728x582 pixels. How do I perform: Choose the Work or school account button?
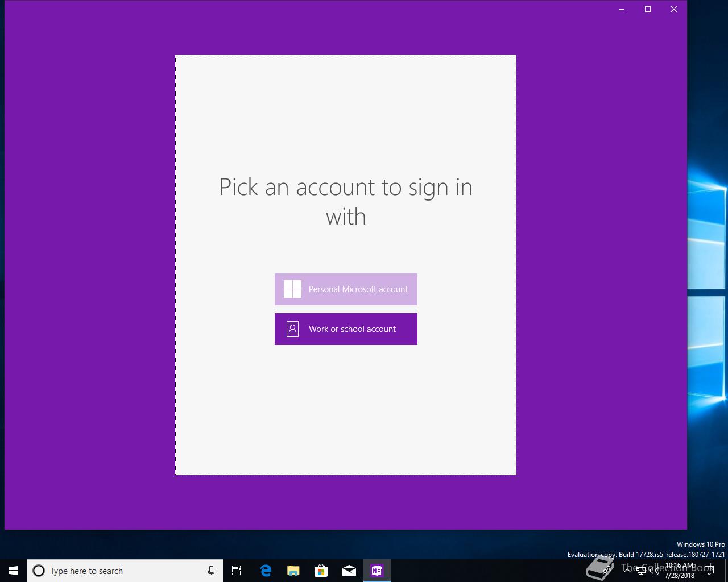pyautogui.click(x=346, y=329)
